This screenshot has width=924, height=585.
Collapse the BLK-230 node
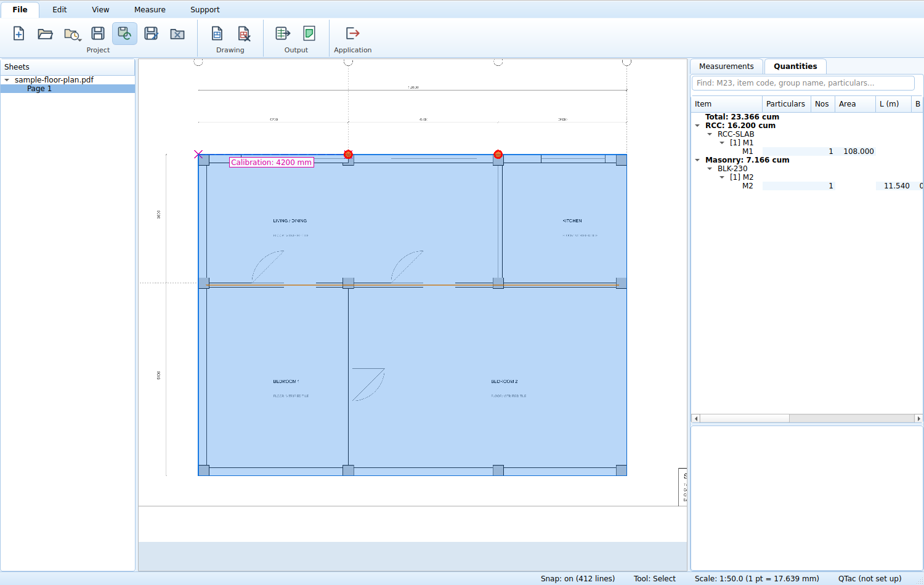[710, 169]
